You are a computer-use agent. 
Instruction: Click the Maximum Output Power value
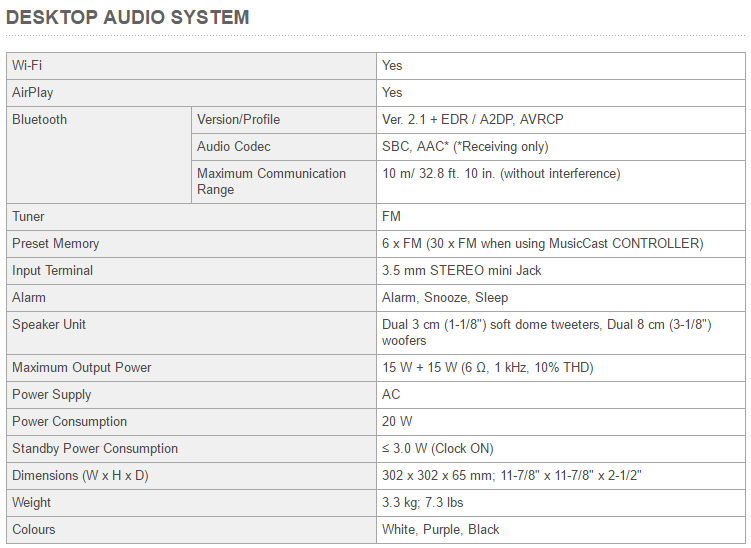click(488, 367)
